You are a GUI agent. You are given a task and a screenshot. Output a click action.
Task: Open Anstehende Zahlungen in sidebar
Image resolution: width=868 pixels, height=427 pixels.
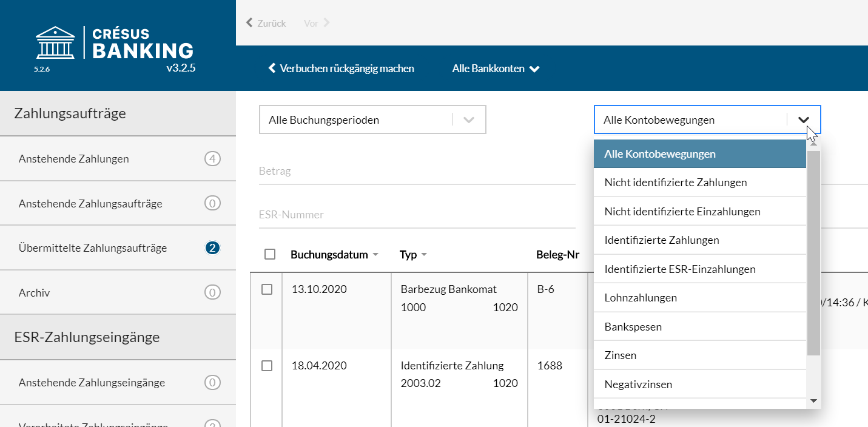click(x=118, y=159)
